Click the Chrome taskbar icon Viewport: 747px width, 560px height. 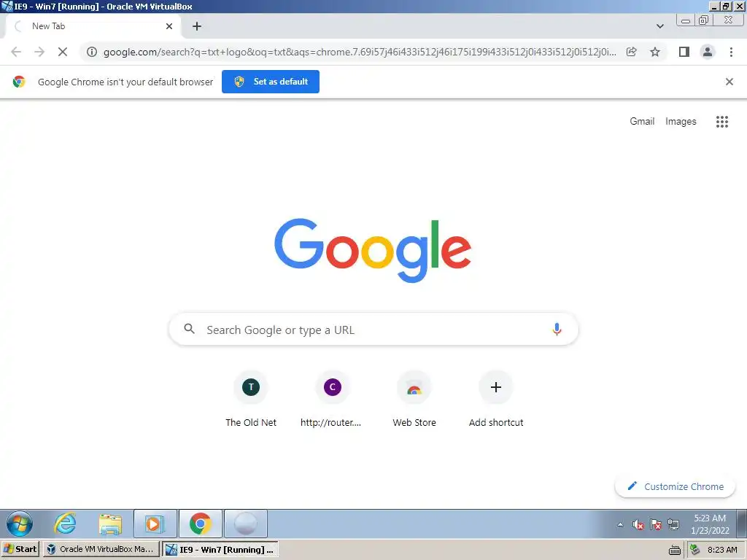click(200, 524)
